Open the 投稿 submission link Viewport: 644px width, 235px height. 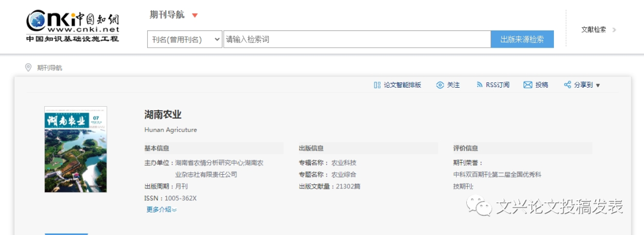click(541, 85)
